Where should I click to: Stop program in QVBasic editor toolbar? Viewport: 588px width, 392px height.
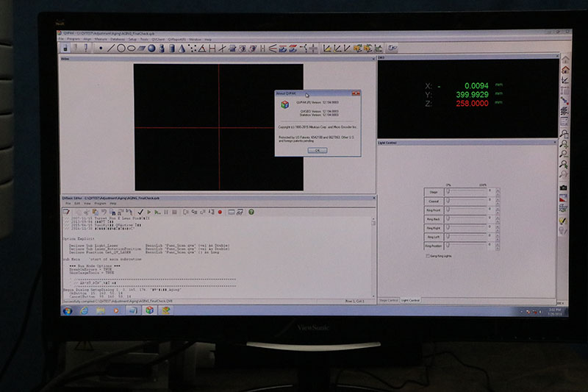tap(174, 212)
